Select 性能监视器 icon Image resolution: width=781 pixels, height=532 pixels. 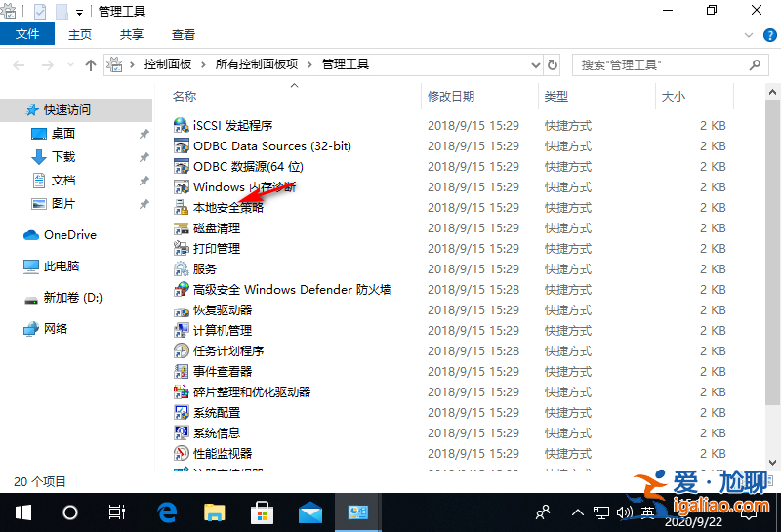(181, 453)
